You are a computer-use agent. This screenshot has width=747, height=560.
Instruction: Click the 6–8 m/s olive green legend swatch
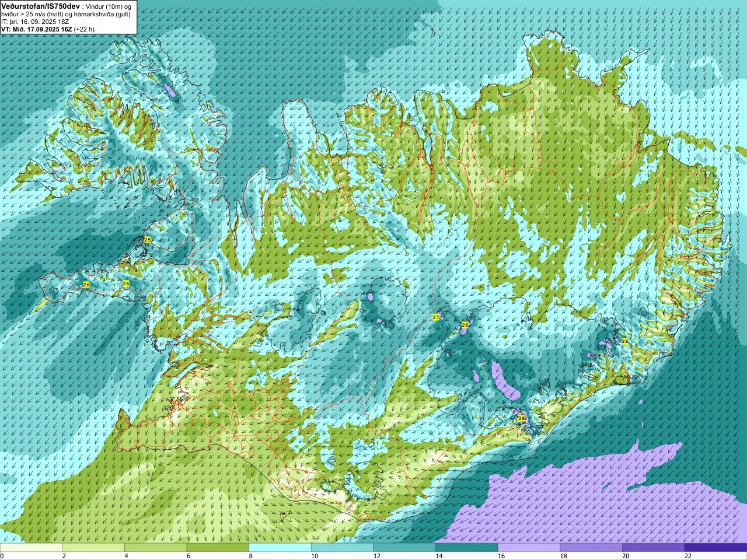tap(218, 547)
